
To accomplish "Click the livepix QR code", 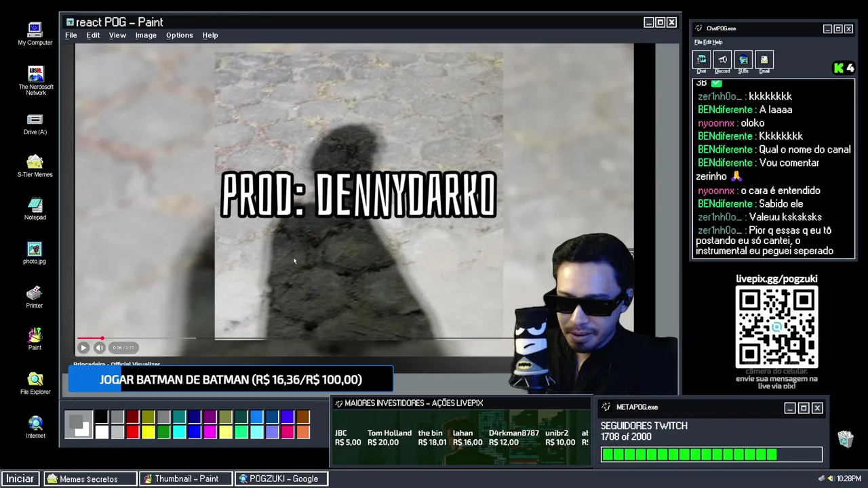I will click(x=776, y=327).
